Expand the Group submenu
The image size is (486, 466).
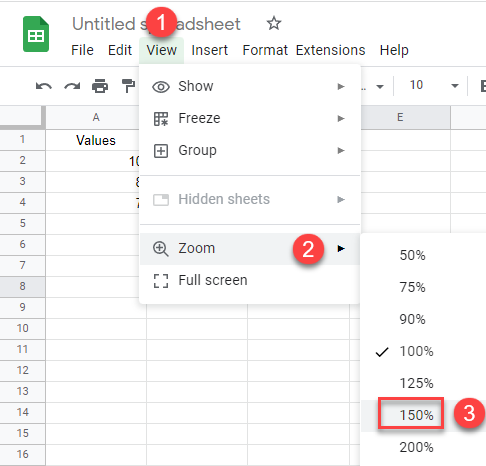click(249, 150)
